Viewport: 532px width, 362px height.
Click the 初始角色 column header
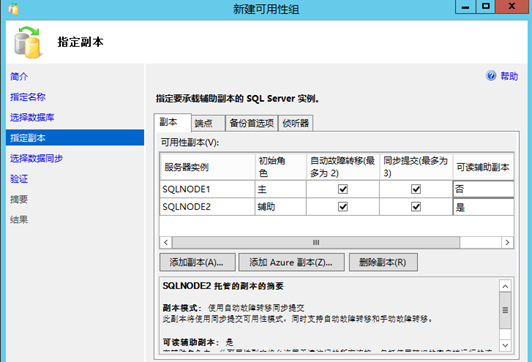pyautogui.click(x=281, y=167)
